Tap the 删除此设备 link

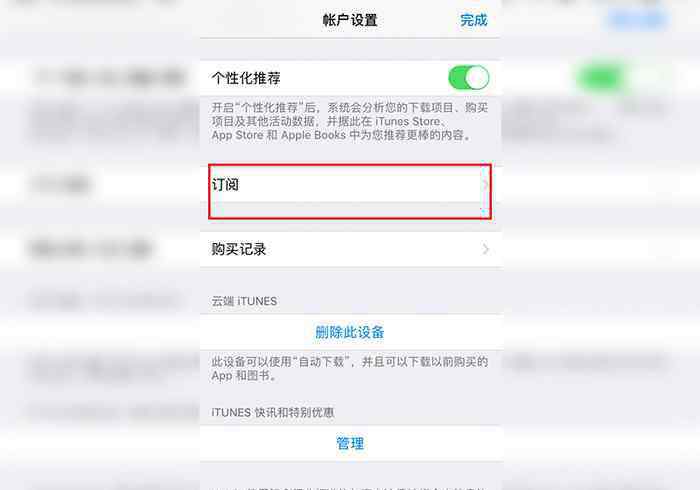coord(350,332)
